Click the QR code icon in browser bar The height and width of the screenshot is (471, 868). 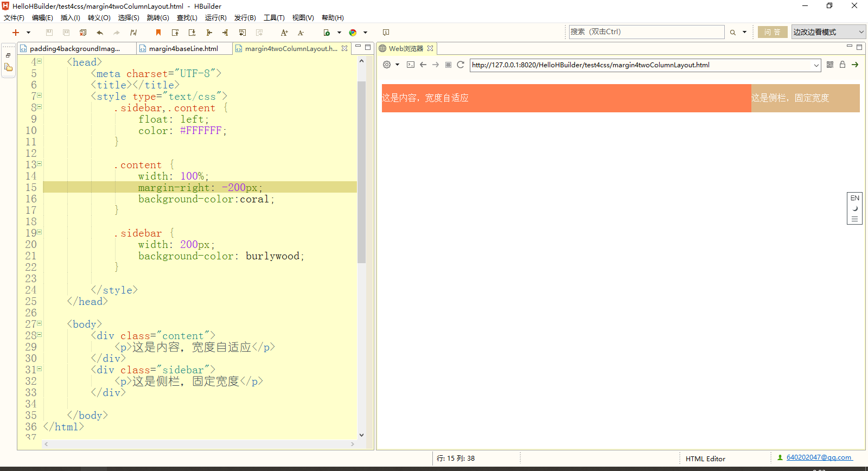(x=830, y=65)
